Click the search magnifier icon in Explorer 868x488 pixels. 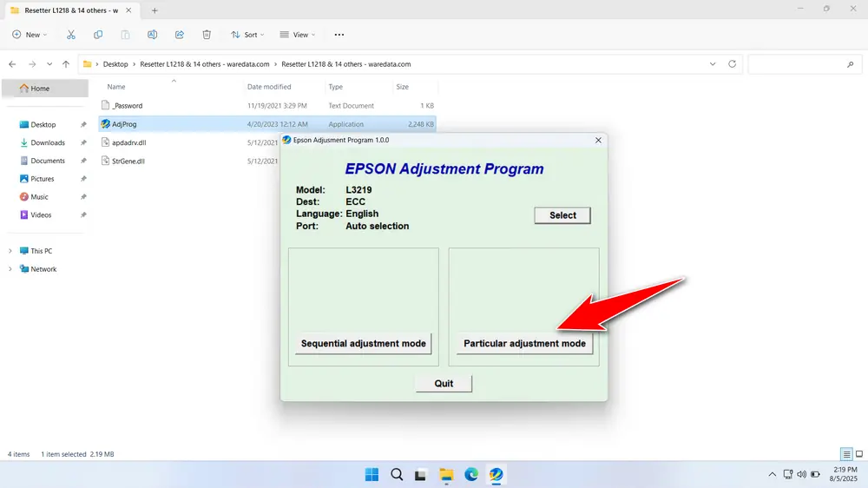(x=851, y=64)
